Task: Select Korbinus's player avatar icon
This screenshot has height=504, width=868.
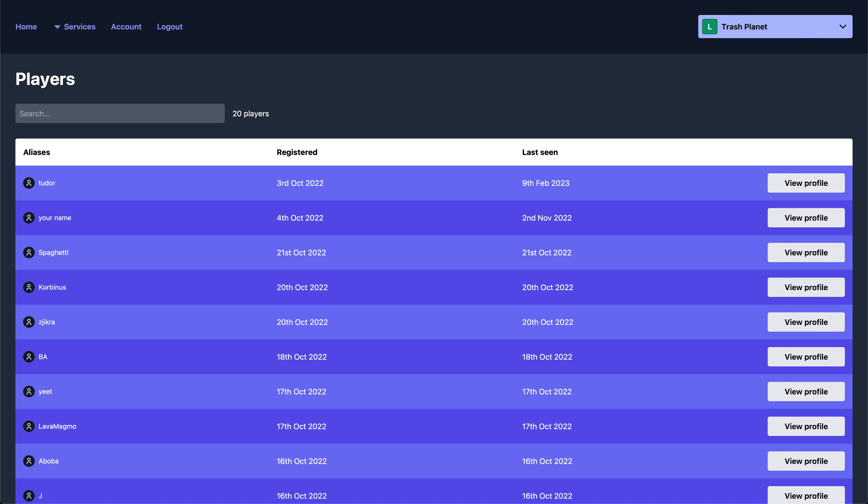Action: (29, 287)
